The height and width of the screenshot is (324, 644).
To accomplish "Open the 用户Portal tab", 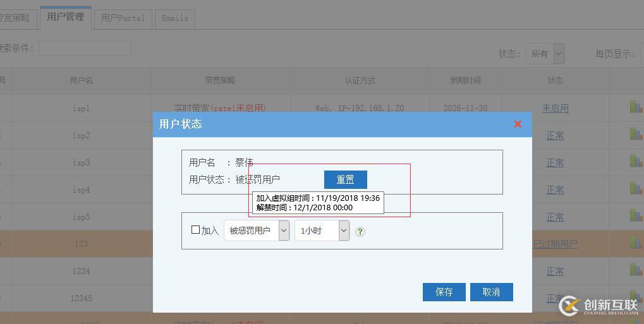I will pos(123,18).
